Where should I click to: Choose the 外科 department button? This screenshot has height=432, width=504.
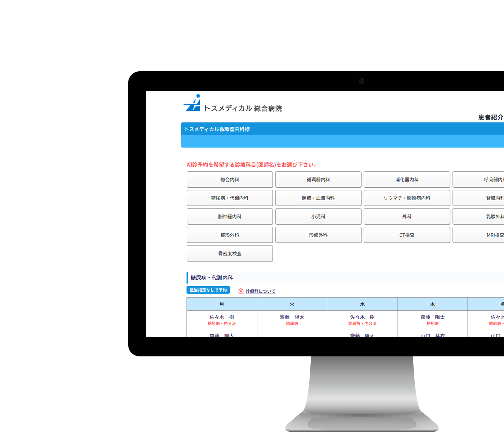[x=407, y=217]
